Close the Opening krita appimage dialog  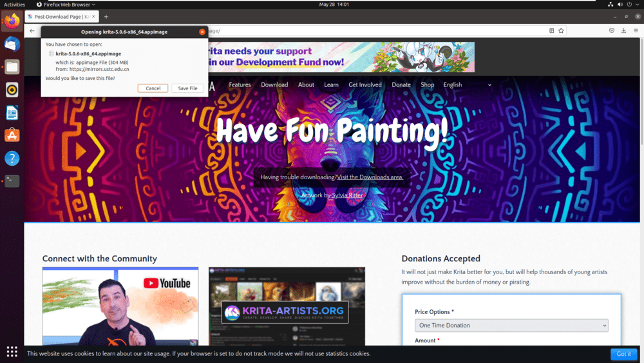(202, 32)
